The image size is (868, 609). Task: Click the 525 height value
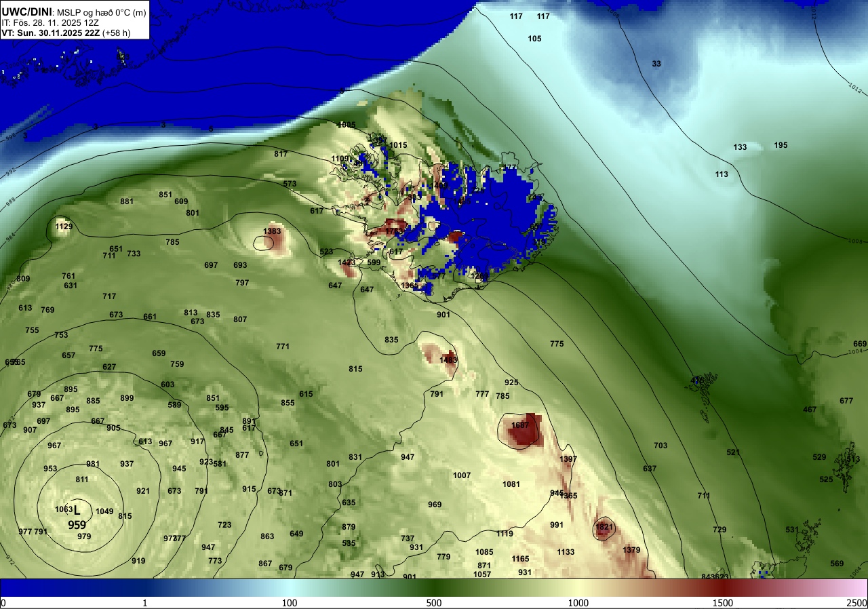click(826, 479)
